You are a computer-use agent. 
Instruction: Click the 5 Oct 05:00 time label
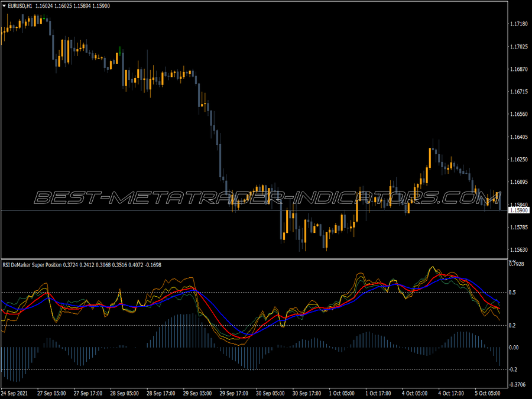click(488, 393)
